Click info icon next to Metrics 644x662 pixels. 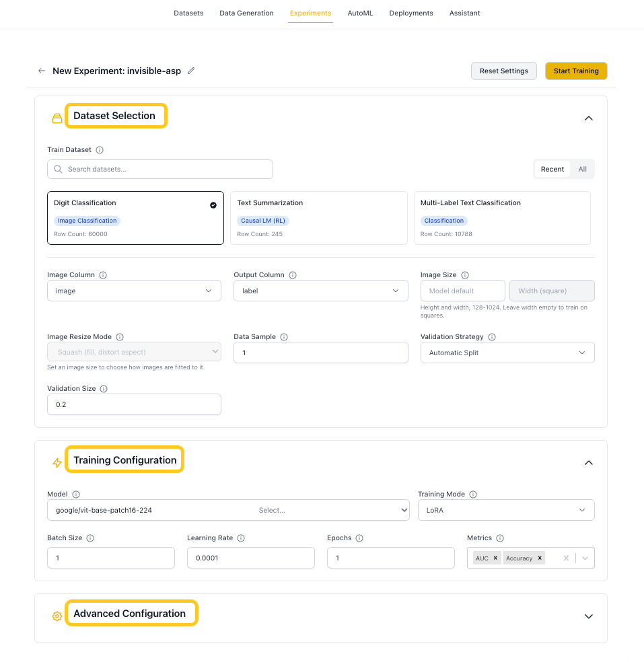500,538
